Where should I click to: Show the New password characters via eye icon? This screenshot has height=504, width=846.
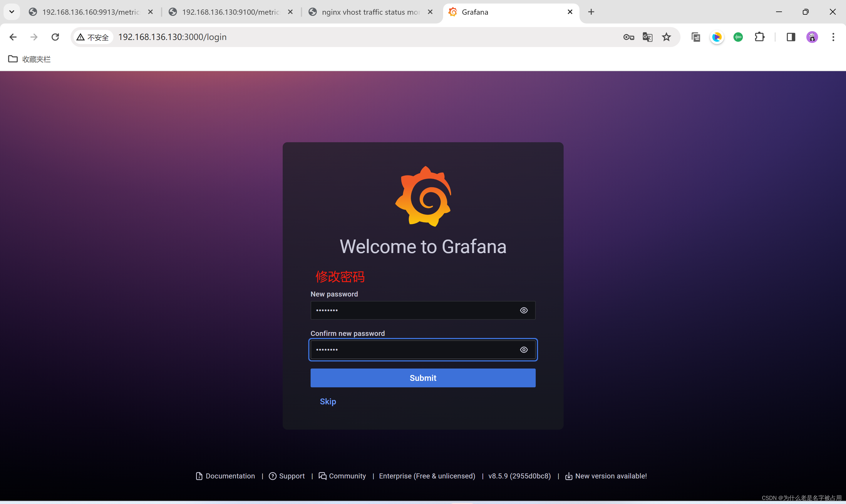(524, 310)
